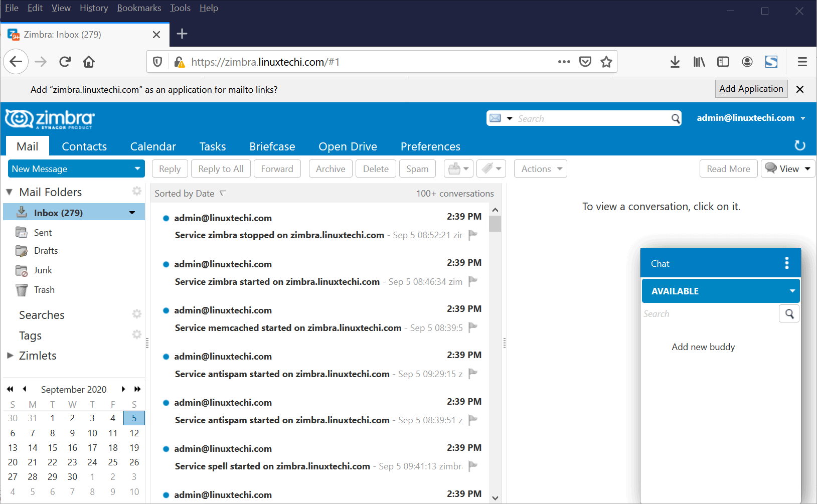This screenshot has height=504, width=817.
Task: Open search by clicking the magnifier icon
Action: [x=676, y=118]
